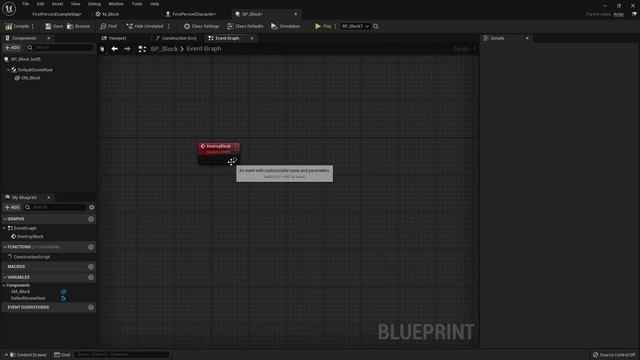The height and width of the screenshot is (360, 640).
Task: Toggle Hide Unrelated nodes
Action: point(144,26)
